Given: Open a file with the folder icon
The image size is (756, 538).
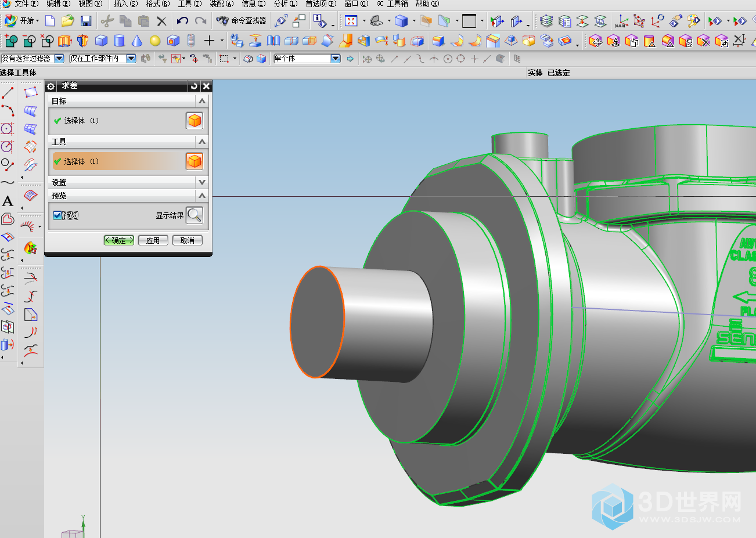Looking at the screenshot, I should [x=67, y=21].
